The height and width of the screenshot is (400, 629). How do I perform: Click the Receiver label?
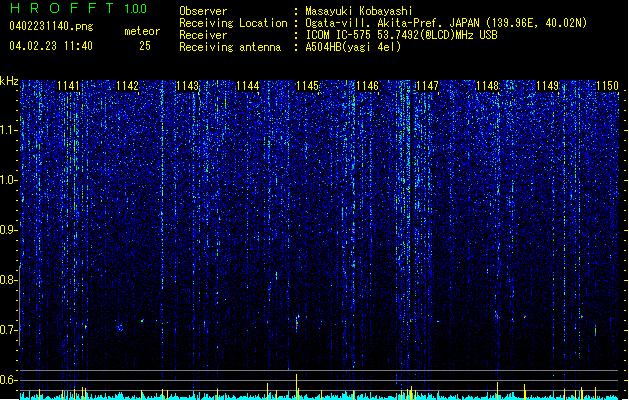point(203,35)
